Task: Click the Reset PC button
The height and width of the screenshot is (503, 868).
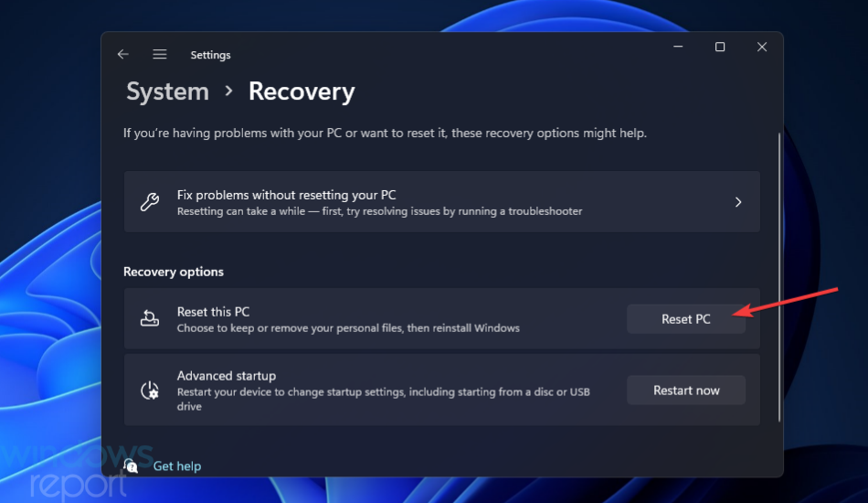Action: tap(686, 319)
